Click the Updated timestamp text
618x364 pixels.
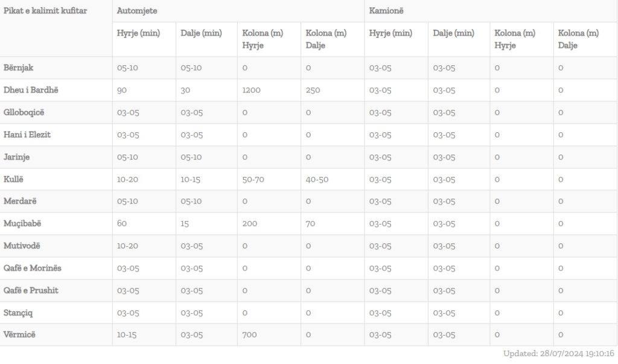coord(558,353)
